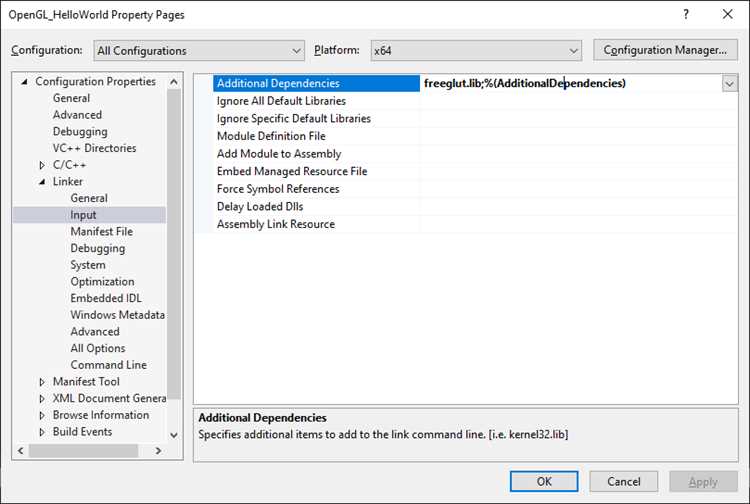Select the Linker System page

click(x=88, y=265)
